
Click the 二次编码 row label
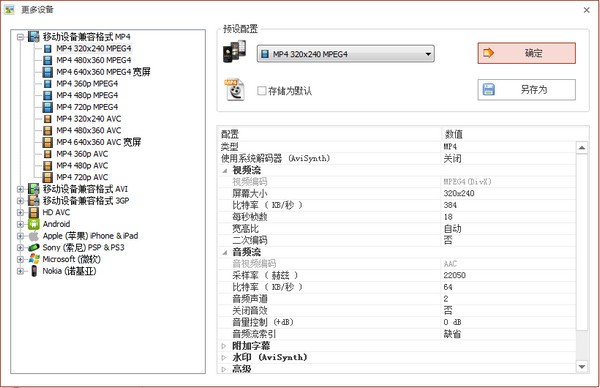coord(250,240)
